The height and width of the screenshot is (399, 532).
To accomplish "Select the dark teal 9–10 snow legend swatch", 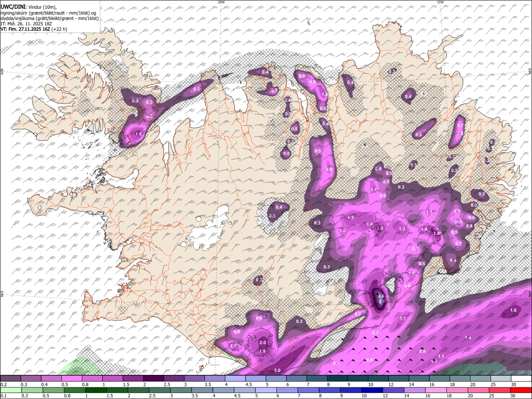I will [357, 379].
